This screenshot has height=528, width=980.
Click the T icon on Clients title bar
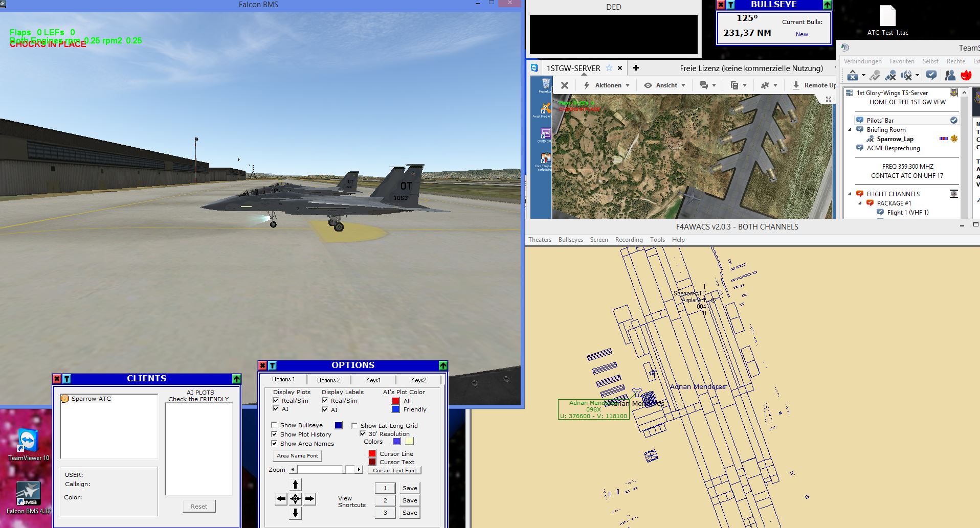[66, 379]
